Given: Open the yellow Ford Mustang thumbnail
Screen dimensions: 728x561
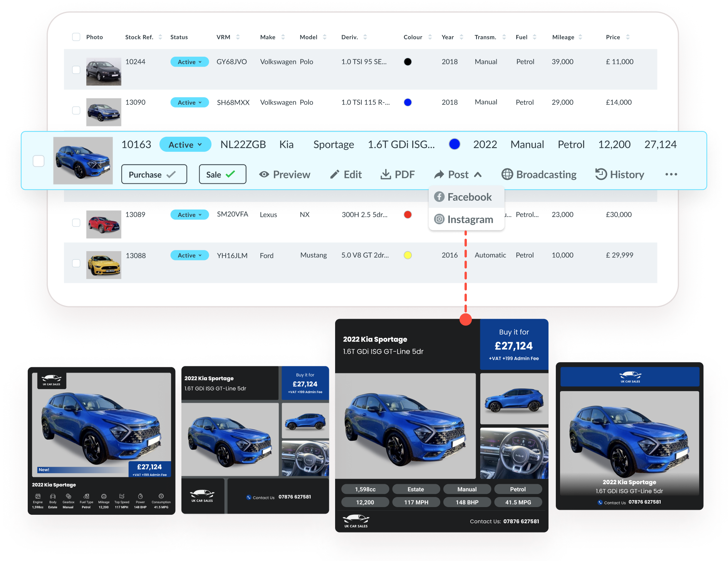Looking at the screenshot, I should tap(104, 265).
